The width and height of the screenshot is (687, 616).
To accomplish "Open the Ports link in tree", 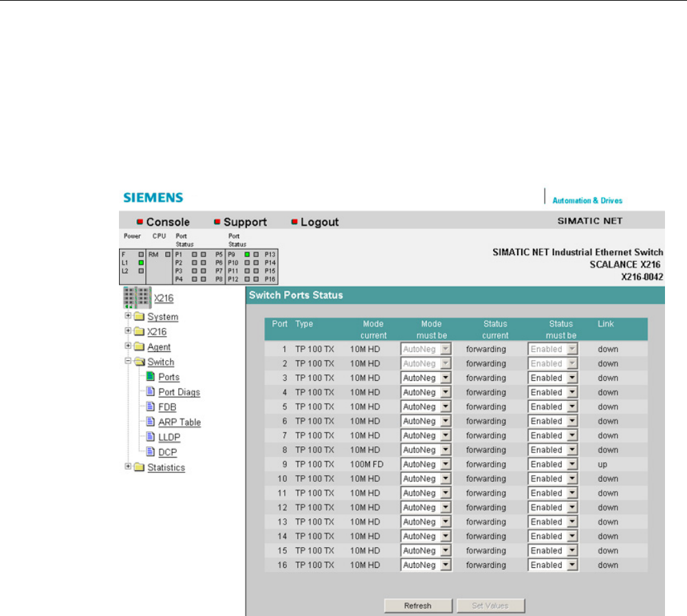I will [169, 377].
